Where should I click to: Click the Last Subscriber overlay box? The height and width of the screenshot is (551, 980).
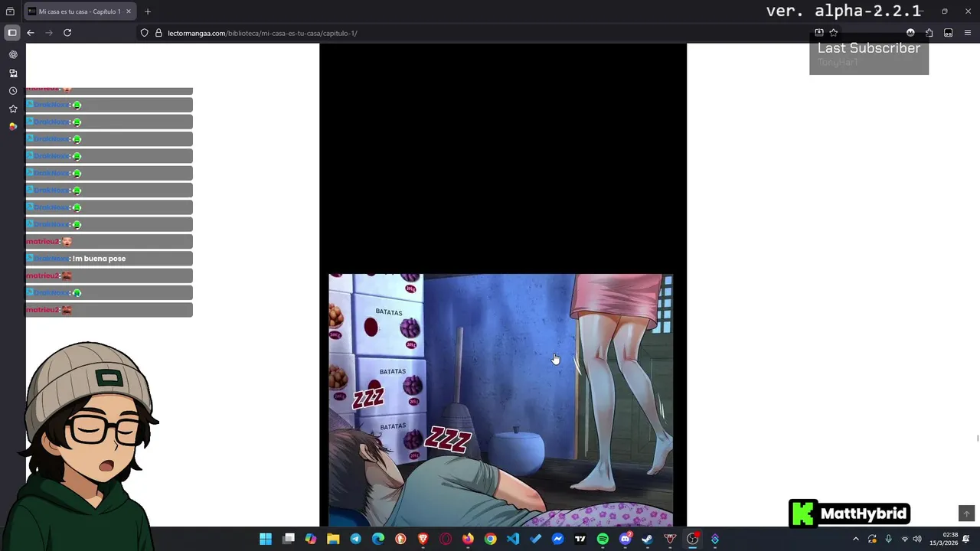pos(869,54)
